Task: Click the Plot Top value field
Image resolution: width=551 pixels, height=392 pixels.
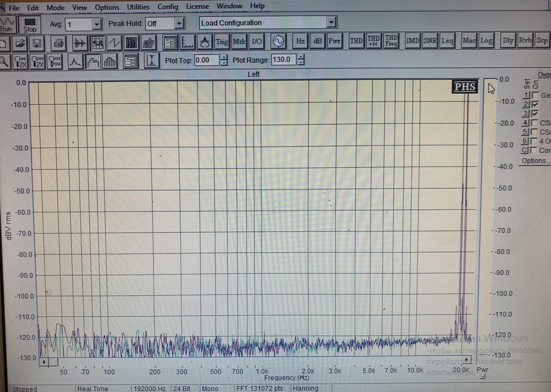Action: [206, 60]
